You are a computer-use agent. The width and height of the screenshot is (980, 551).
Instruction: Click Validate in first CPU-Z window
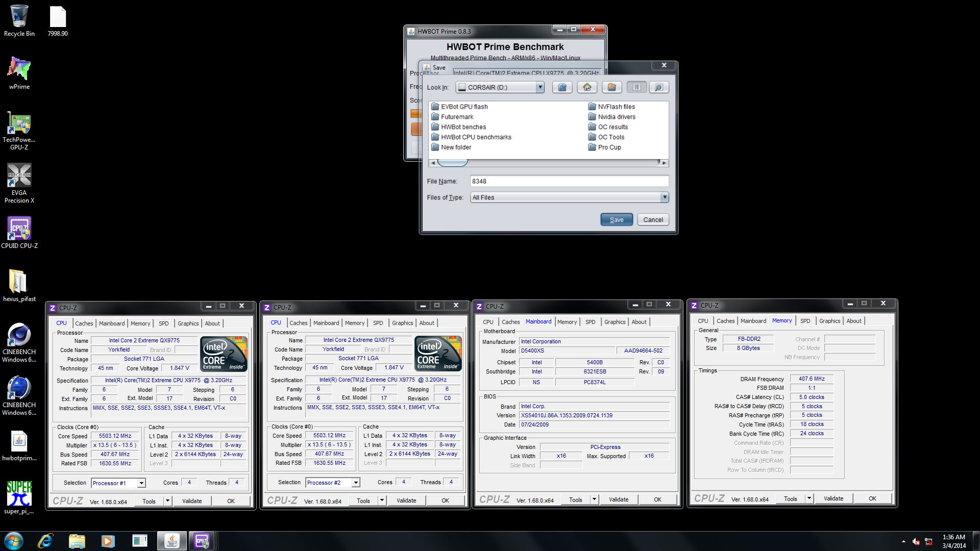(192, 501)
